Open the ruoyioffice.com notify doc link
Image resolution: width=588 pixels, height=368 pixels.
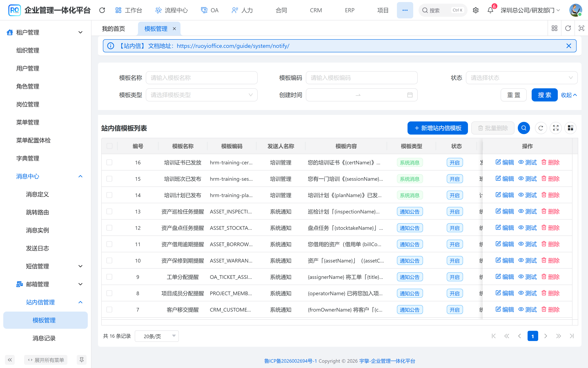pos(233,46)
